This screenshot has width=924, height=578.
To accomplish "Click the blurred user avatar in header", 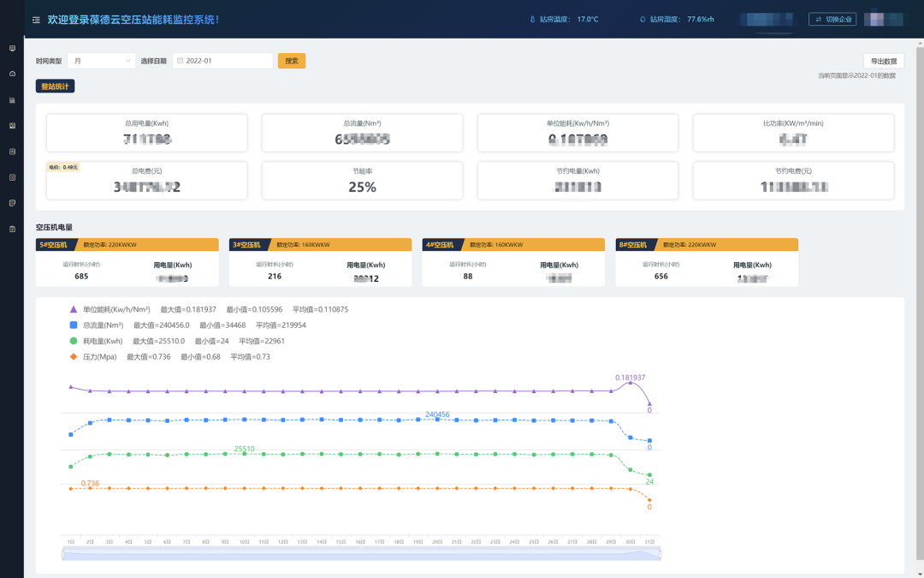I will pyautogui.click(x=883, y=19).
